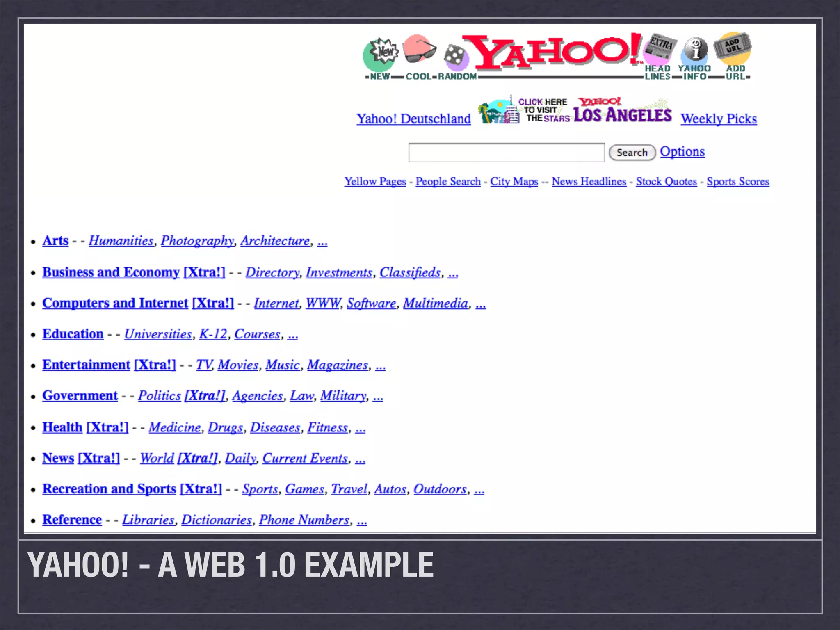Open the Reference category

pos(72,520)
